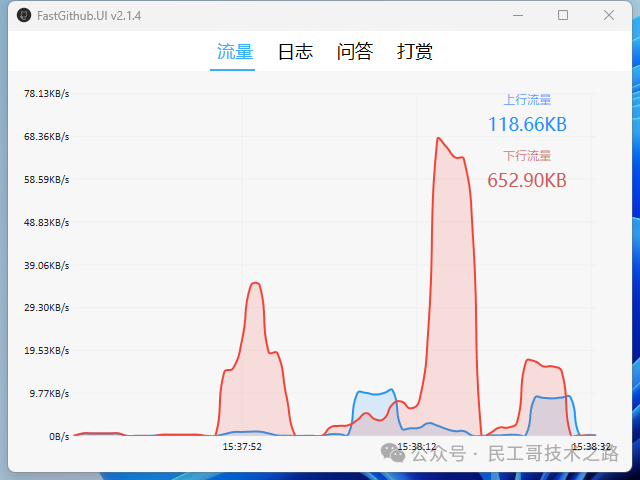640x480 pixels.
Task: Close the FastGithub.UI window
Action: (609, 15)
